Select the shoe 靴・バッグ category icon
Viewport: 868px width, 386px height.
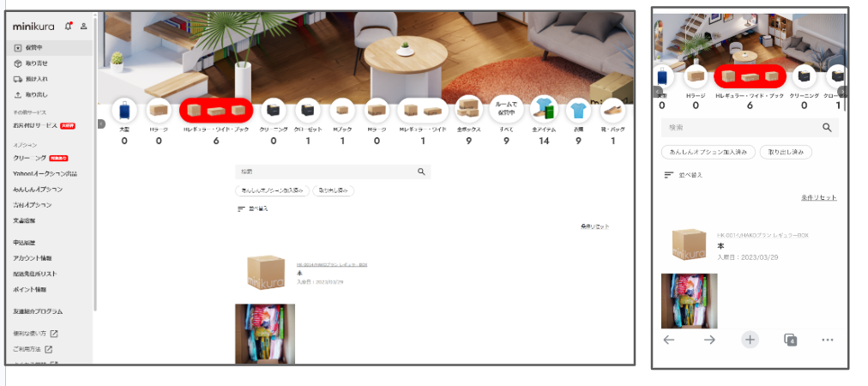click(x=612, y=111)
